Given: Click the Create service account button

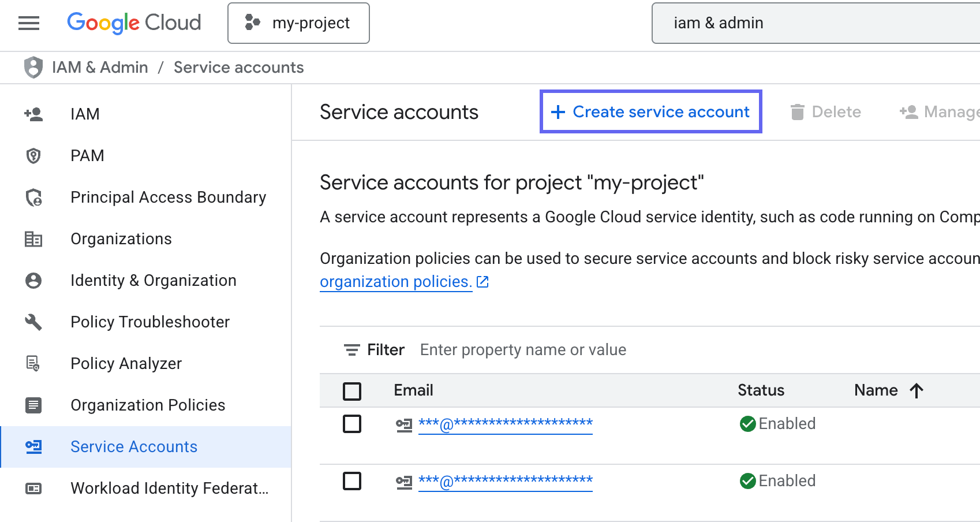Looking at the screenshot, I should (x=650, y=111).
